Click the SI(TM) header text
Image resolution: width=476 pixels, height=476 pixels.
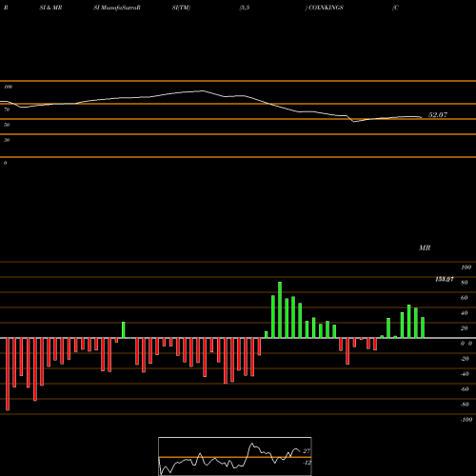coord(181,8)
